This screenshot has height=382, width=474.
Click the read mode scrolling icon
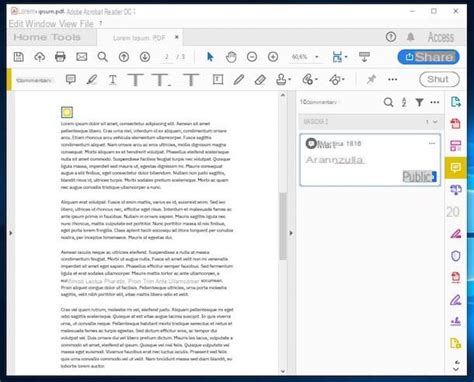pos(364,57)
